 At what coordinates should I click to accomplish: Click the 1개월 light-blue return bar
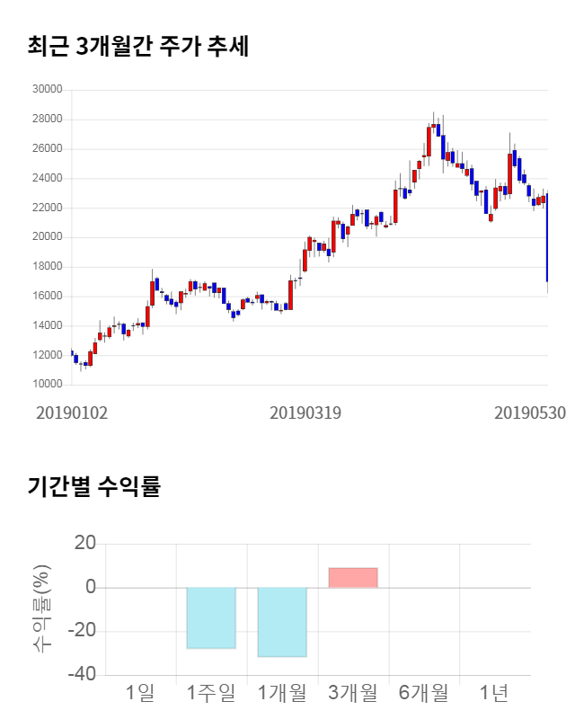(x=282, y=622)
